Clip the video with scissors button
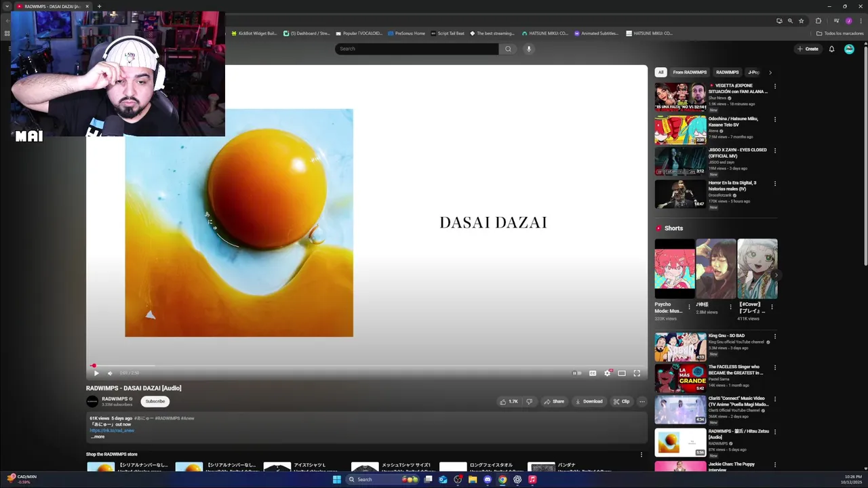Viewport: 868px width, 488px height. (621, 401)
